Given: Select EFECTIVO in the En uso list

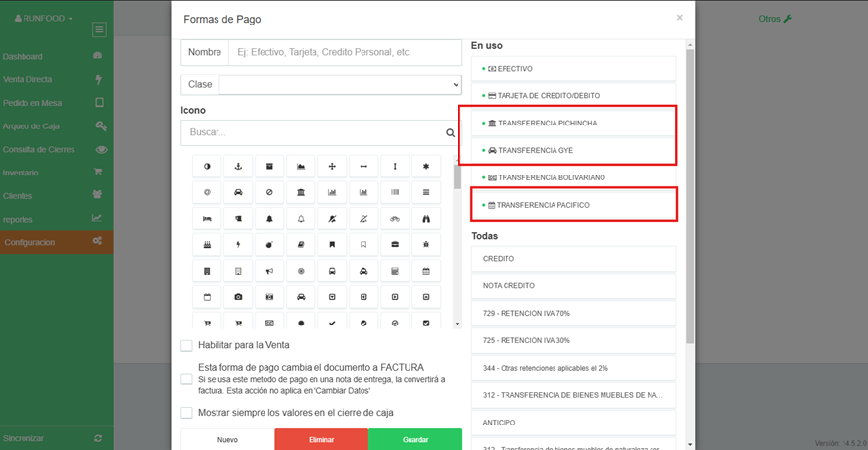Looking at the screenshot, I should pyautogui.click(x=573, y=69).
